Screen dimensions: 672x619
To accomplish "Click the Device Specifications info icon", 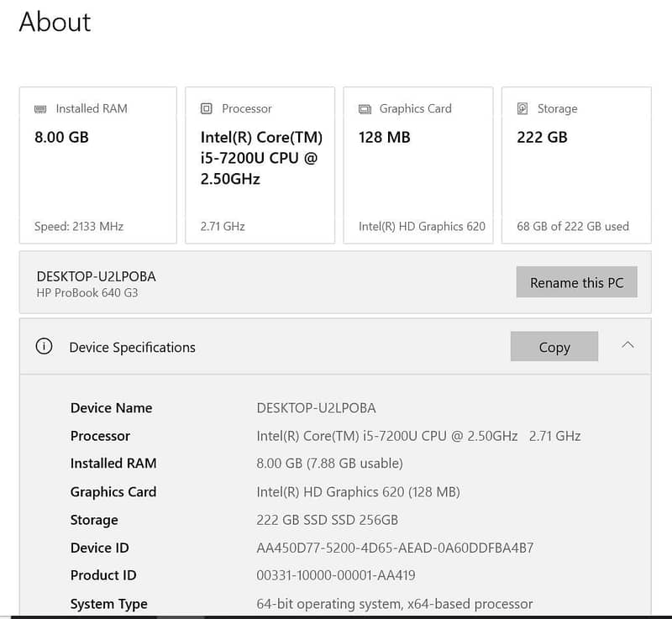I will [x=44, y=347].
